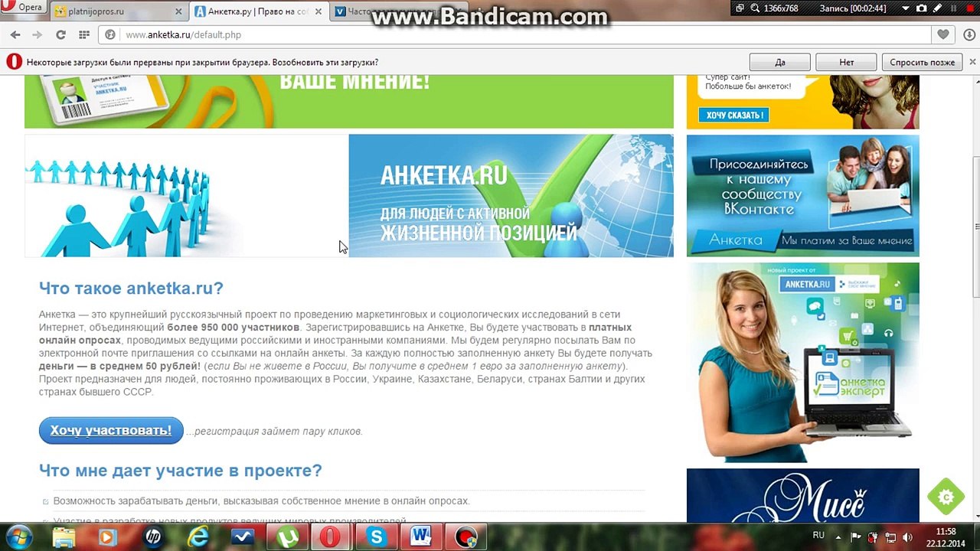Open Windows Media Player from taskbar
980x551 pixels.
click(107, 537)
